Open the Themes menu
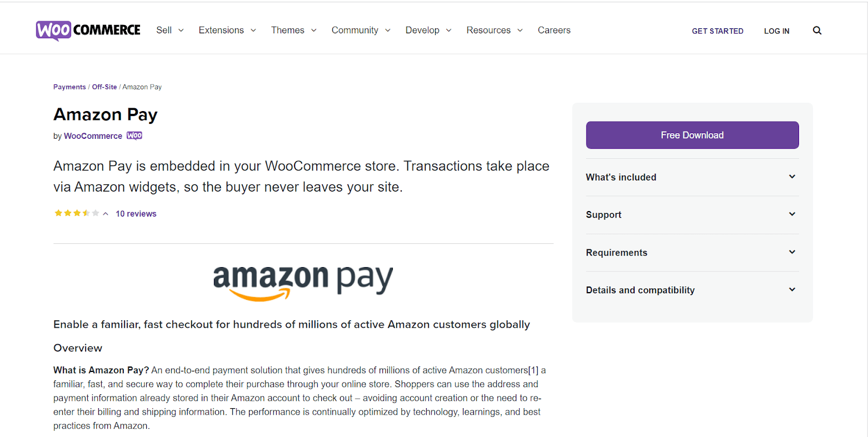Viewport: 868px width, 437px height. [294, 30]
